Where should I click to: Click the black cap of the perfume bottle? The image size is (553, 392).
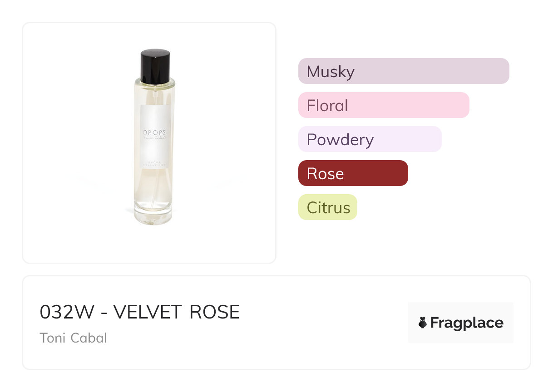click(x=155, y=66)
